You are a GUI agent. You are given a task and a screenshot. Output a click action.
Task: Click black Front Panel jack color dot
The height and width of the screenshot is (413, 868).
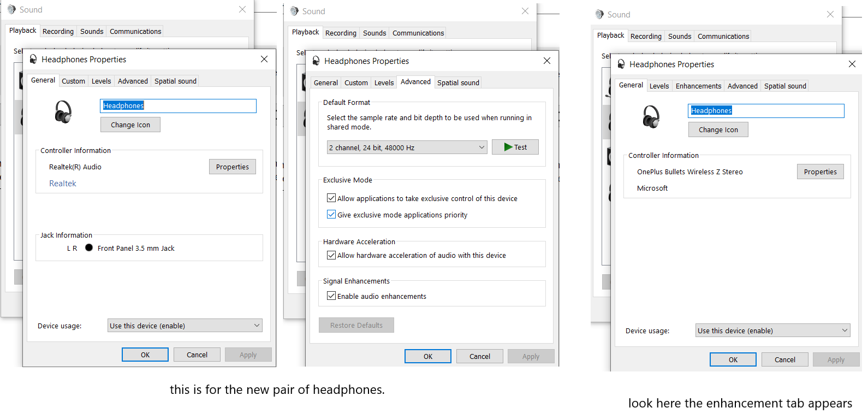(x=89, y=248)
